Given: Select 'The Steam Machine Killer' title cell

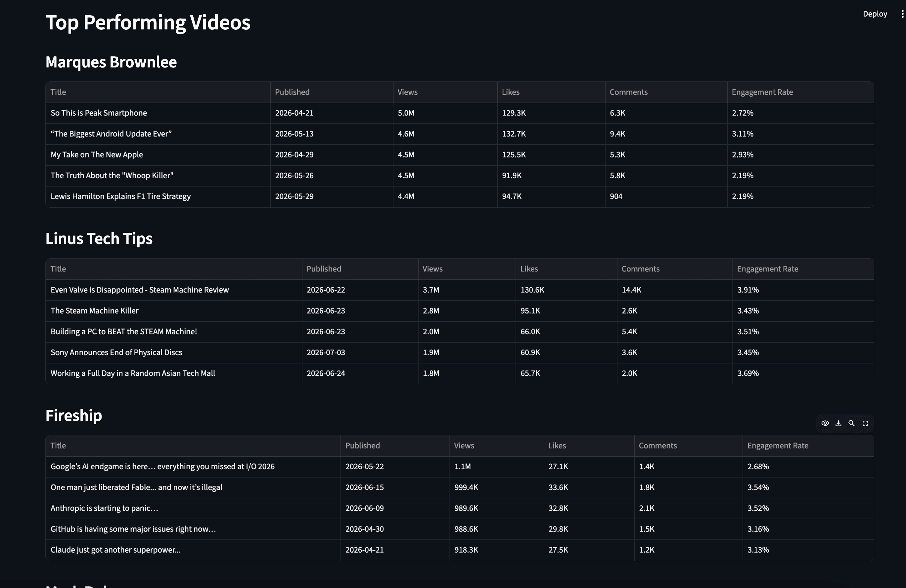Looking at the screenshot, I should click(174, 311).
